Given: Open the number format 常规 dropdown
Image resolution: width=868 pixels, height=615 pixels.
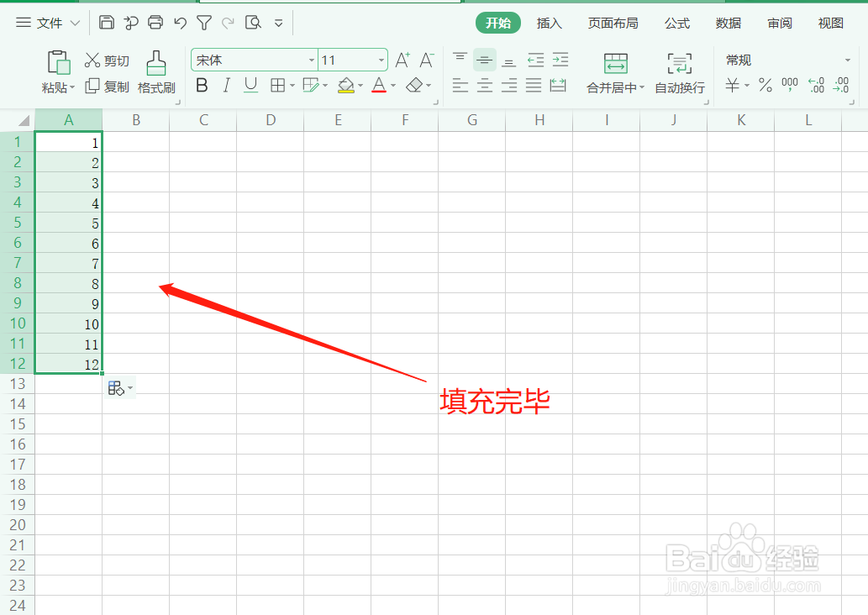Looking at the screenshot, I should pyautogui.click(x=848, y=60).
